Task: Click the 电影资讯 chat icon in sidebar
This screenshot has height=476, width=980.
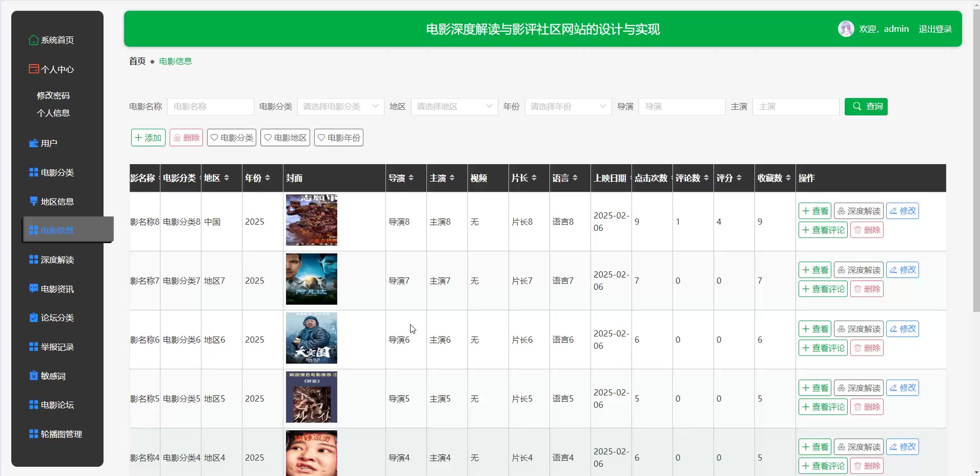Action: pos(34,288)
